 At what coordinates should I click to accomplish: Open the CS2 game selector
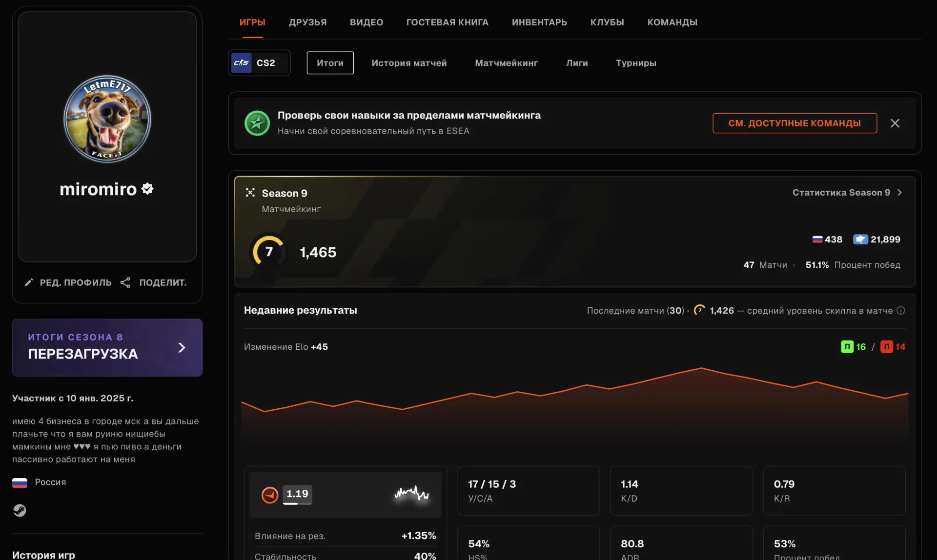click(260, 63)
